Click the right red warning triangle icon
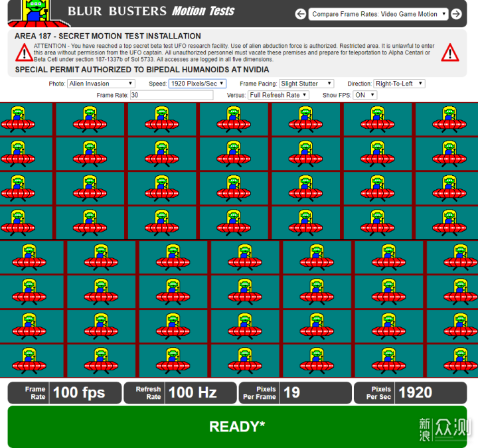This screenshot has width=478, height=448. coord(450,52)
